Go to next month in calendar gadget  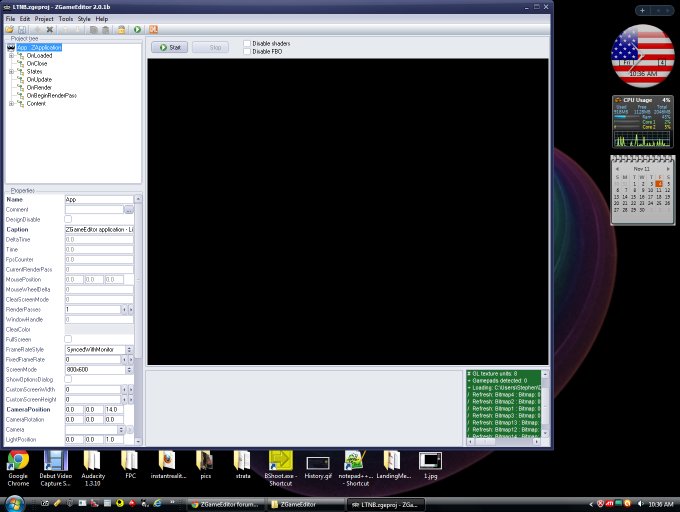668,168
